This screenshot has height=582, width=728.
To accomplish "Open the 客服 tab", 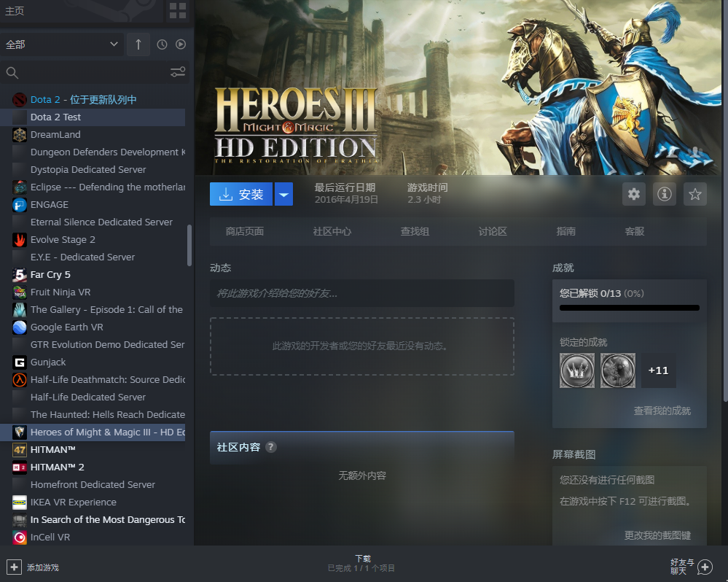I will (635, 231).
